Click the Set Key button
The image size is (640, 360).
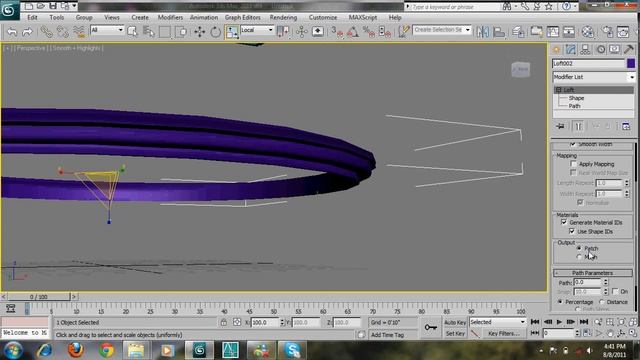(455, 333)
